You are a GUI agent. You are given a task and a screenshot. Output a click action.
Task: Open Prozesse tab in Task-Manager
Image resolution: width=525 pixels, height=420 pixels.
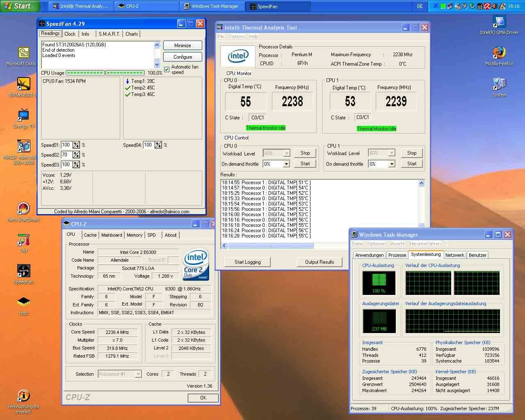coord(397,255)
